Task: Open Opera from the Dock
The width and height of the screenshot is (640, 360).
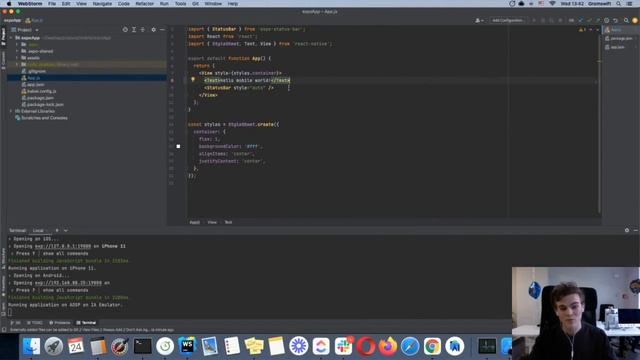Action: [x=365, y=347]
